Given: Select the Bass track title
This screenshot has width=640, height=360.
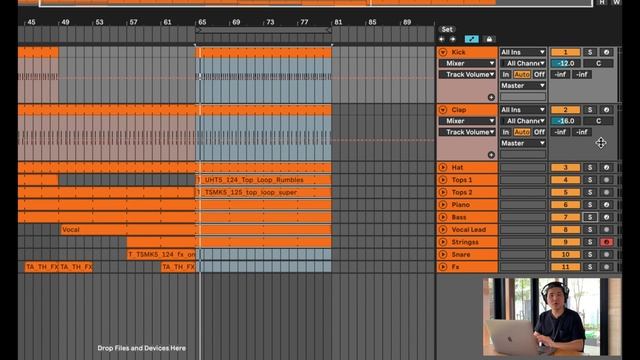Looking at the screenshot, I should 459,217.
